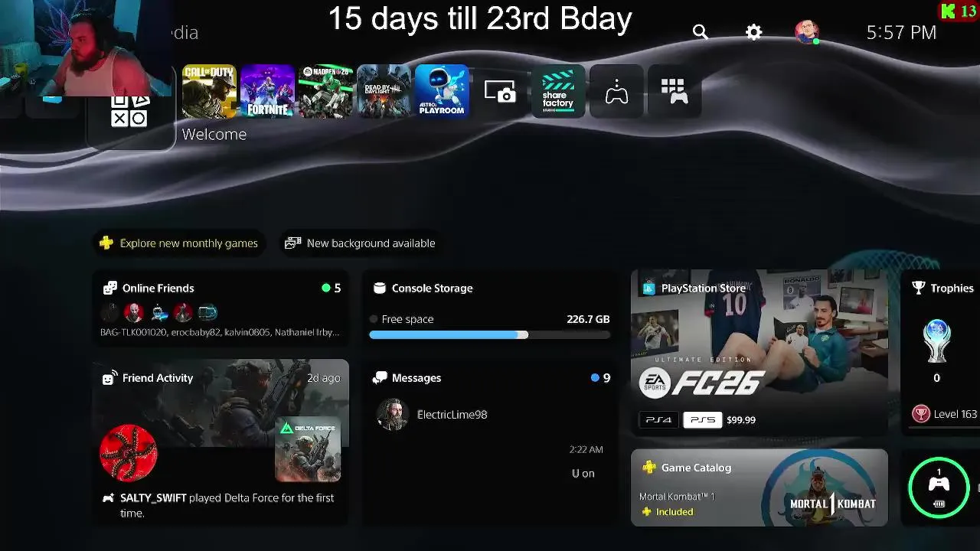Open the Remote Play controller icon
The height and width of the screenshot is (551, 980).
616,92
